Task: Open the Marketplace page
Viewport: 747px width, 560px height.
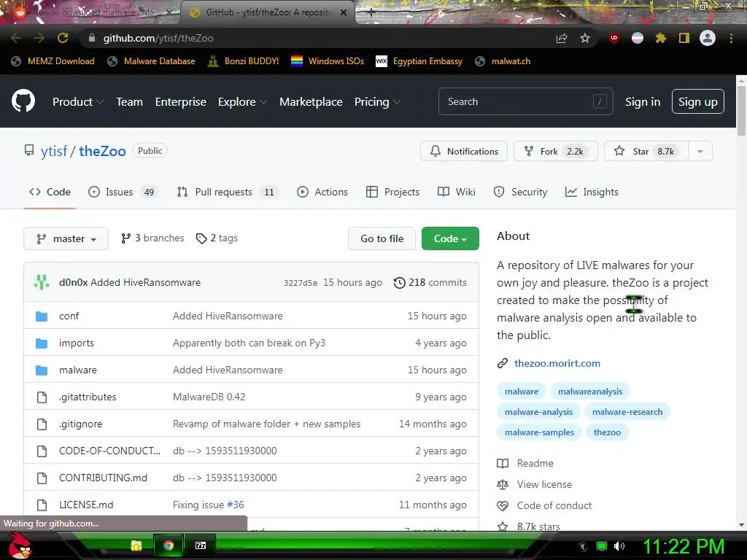Action: click(x=311, y=102)
